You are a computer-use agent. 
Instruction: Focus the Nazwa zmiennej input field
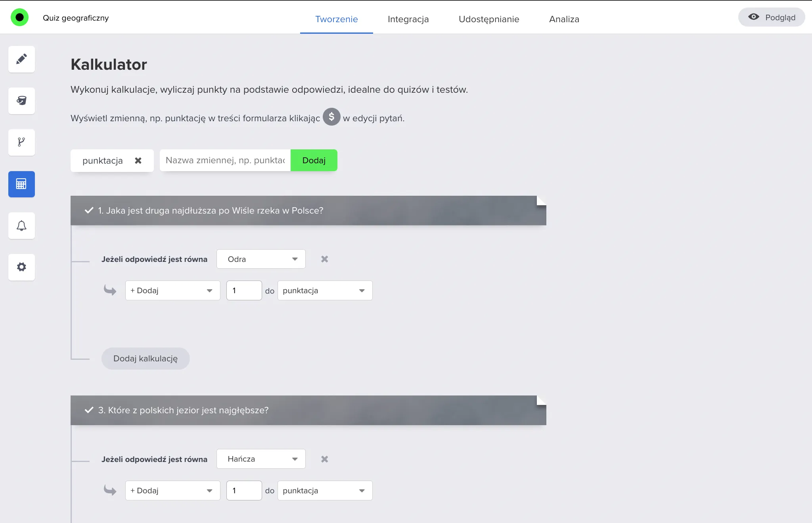click(225, 160)
